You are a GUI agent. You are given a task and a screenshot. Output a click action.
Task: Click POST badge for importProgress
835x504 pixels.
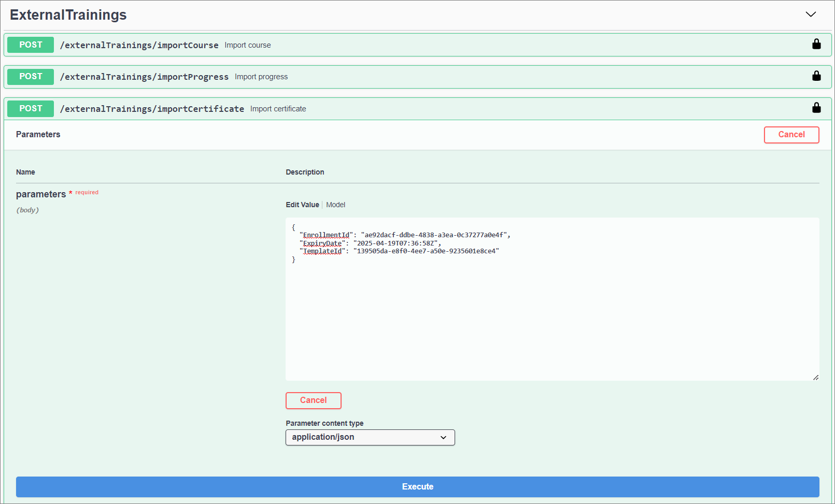[31, 77]
